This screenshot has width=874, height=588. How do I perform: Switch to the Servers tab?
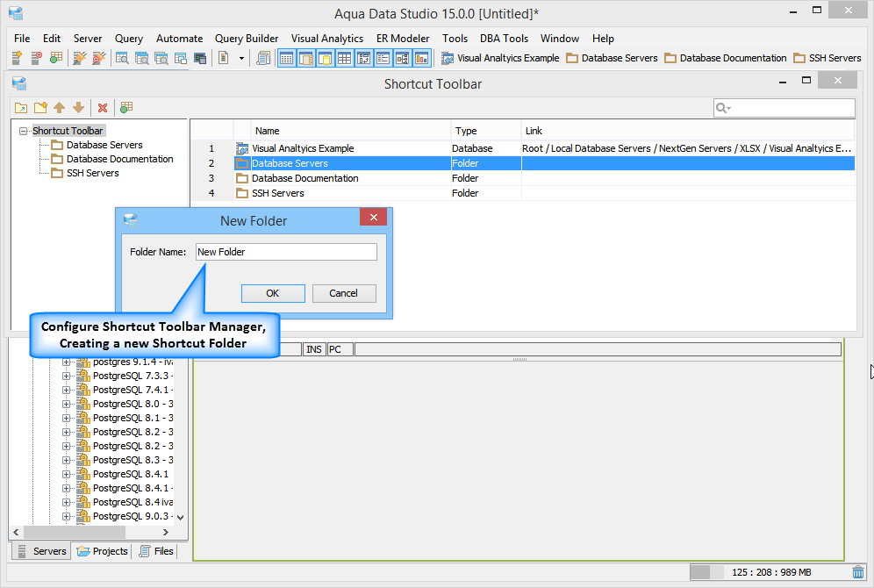pos(41,551)
